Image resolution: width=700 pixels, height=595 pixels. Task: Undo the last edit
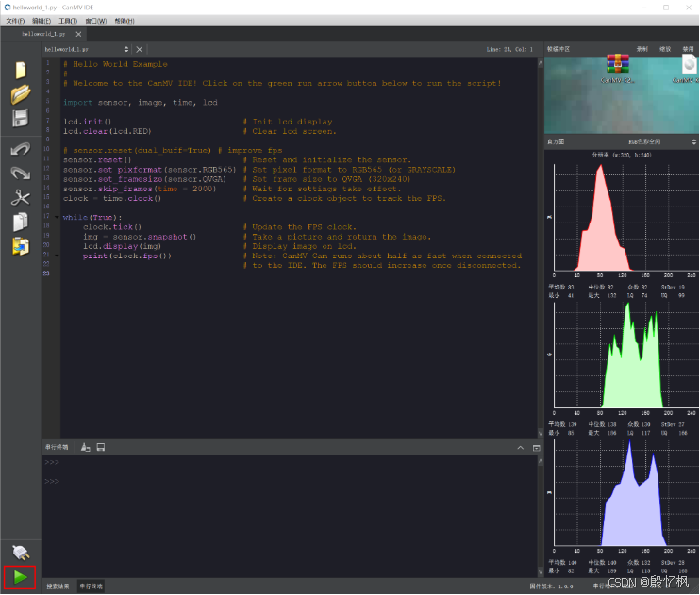pos(21,149)
